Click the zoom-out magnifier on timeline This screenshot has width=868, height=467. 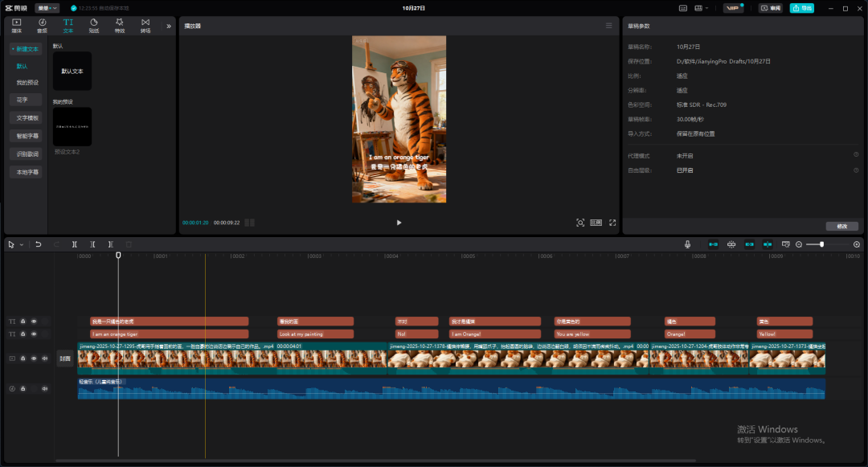(x=798, y=244)
